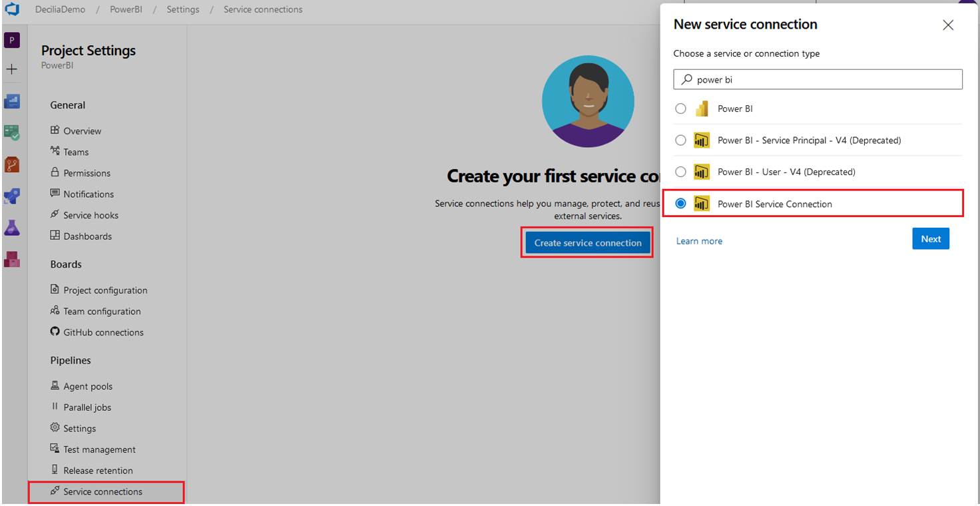
Task: Click the Permissions lock icon
Action: point(55,172)
